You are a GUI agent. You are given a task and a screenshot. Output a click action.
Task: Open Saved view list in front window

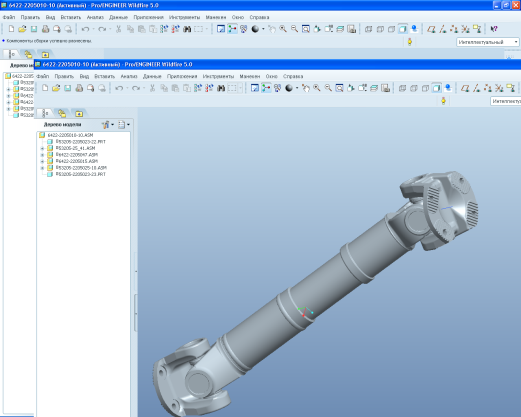pos(362,88)
